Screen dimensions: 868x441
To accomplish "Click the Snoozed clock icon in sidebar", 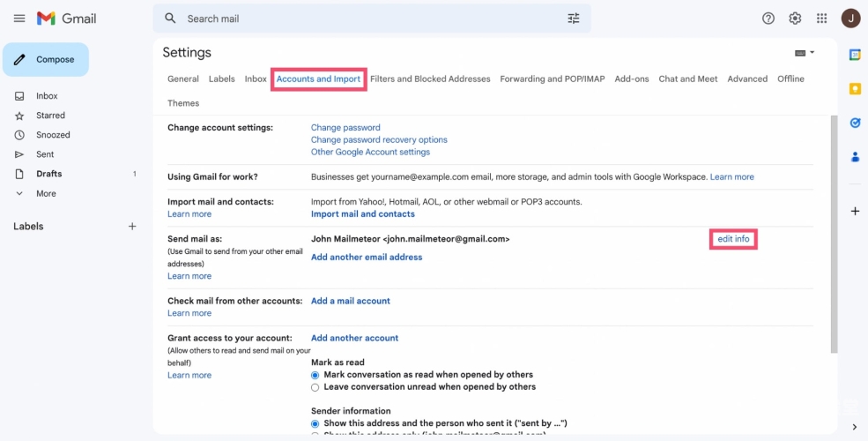I will click(19, 135).
